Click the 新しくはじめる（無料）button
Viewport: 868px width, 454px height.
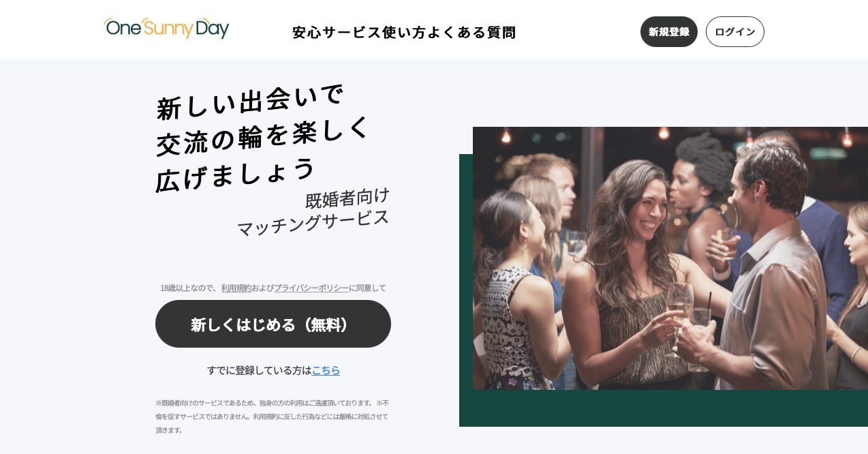[273, 324]
